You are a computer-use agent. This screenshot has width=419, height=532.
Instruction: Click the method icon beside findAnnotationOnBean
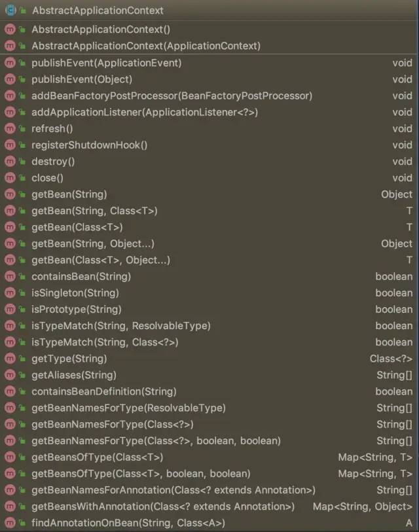tap(10, 523)
